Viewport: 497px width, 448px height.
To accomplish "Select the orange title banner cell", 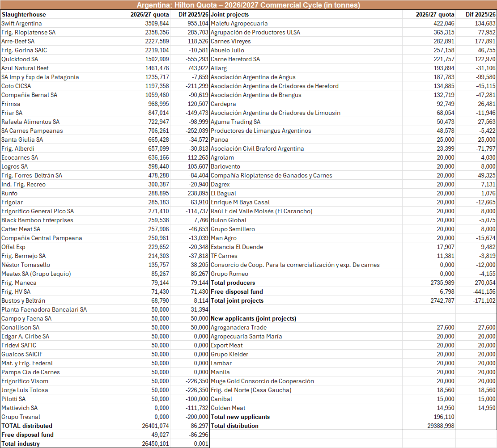I will click(x=249, y=5).
